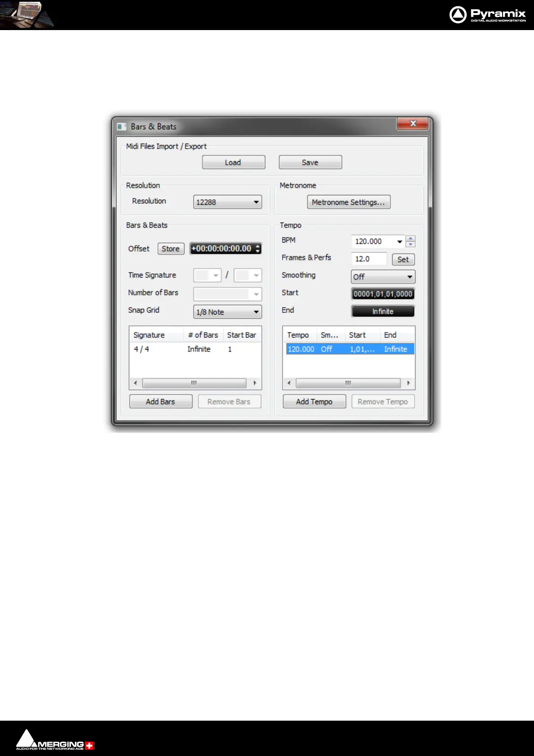Viewport: 534px width, 756px height.
Task: Open the Time Signature numerator dropdown
Action: click(207, 275)
